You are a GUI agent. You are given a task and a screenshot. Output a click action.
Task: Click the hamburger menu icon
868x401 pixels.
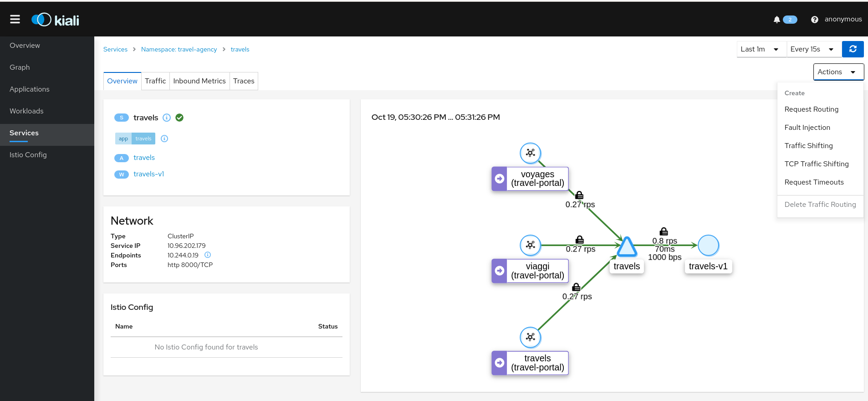click(x=15, y=19)
